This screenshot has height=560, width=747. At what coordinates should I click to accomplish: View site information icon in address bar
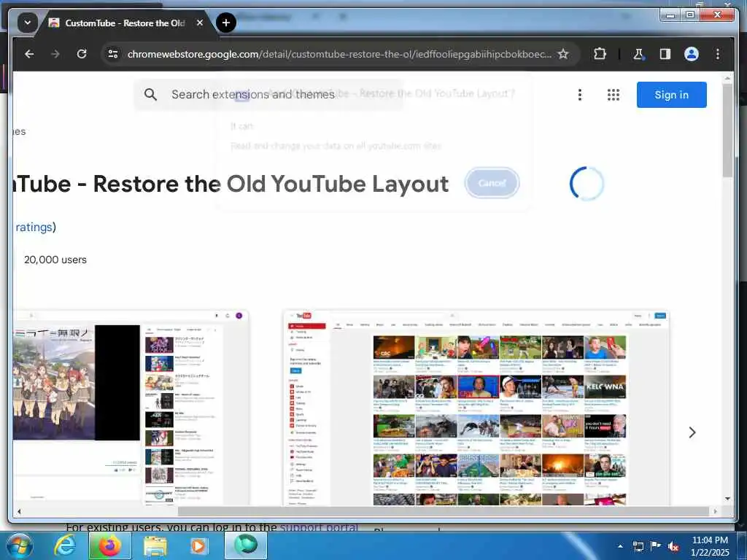[x=113, y=54]
